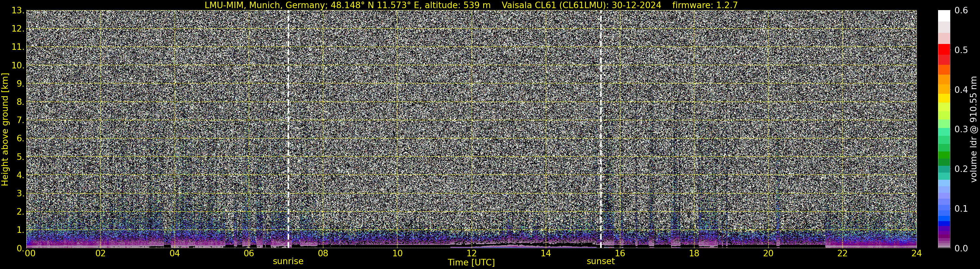
Task: Click the height axis tick '11.'
Action: (18, 47)
